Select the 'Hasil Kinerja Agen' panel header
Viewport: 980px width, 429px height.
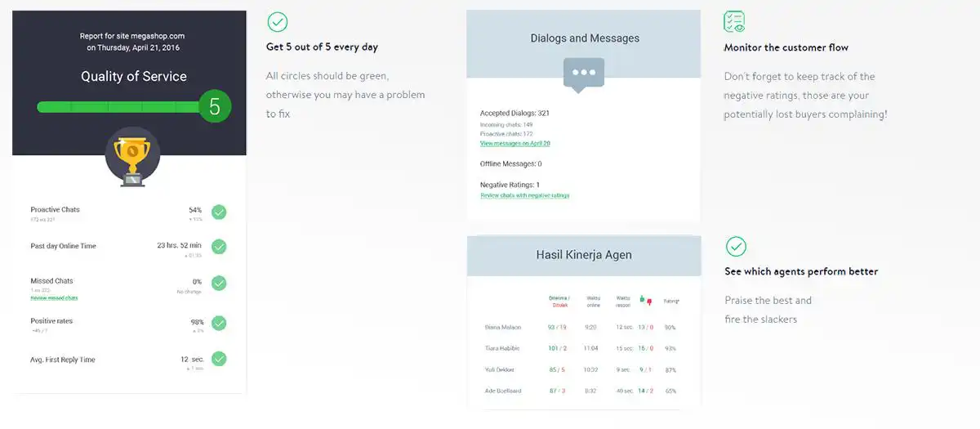click(x=584, y=255)
